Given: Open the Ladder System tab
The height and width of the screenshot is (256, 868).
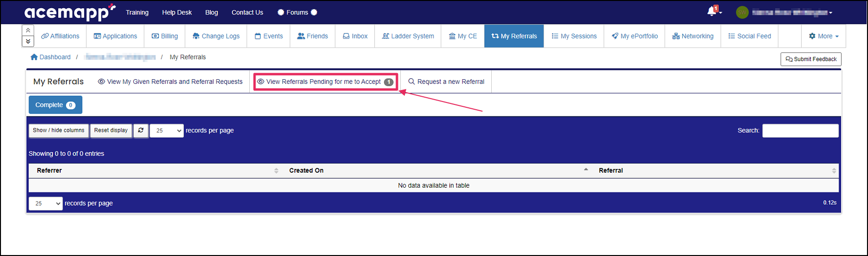Looking at the screenshot, I should [x=408, y=36].
